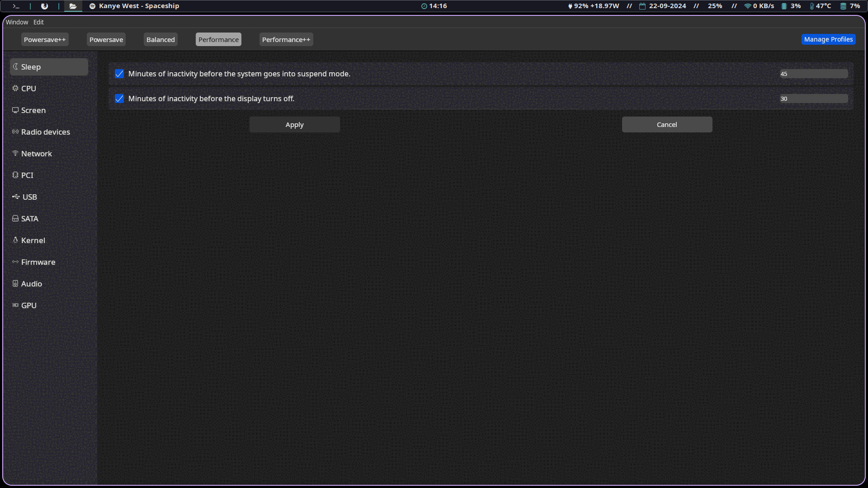Viewport: 868px width, 488px height.
Task: Uncheck the display turns off checkbox
Action: coord(119,99)
